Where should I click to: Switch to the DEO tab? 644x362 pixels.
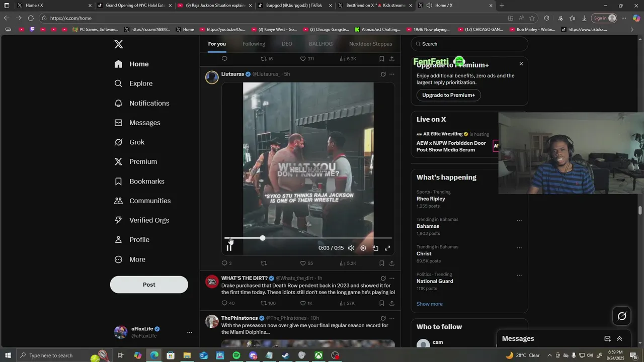click(x=287, y=44)
